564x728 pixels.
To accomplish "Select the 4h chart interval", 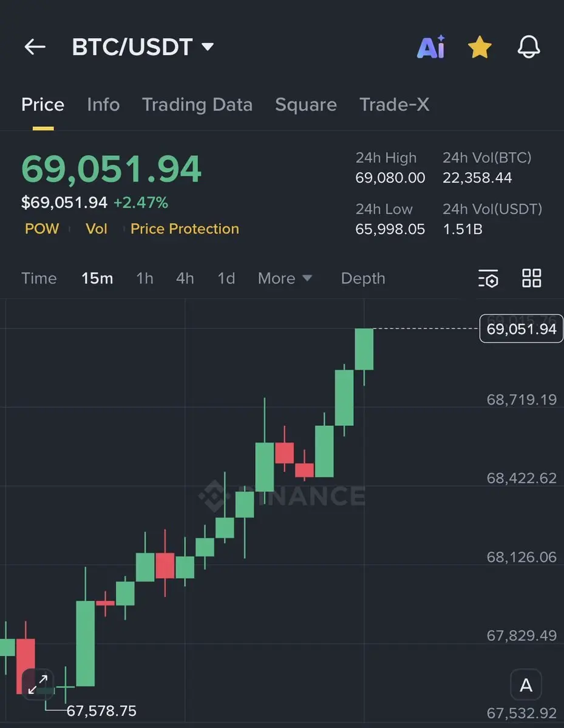I will [x=185, y=278].
